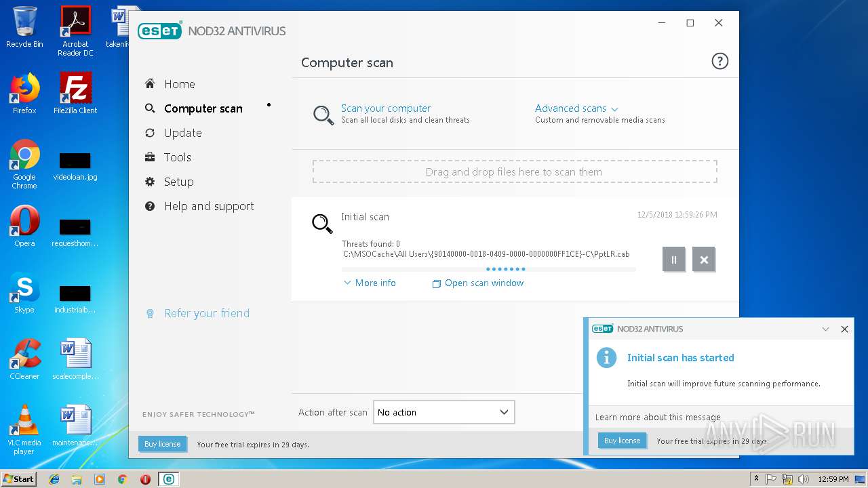Open Opera desktop shortcut
This screenshot has width=868, height=488.
tap(24, 226)
